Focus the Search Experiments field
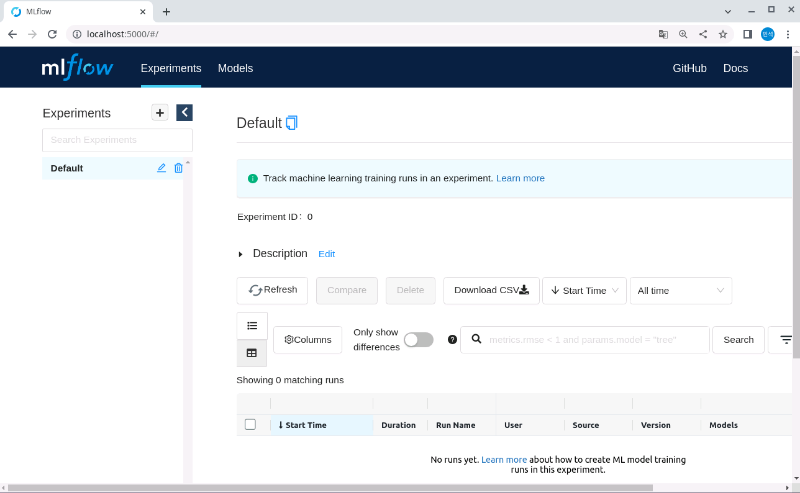 coord(117,140)
